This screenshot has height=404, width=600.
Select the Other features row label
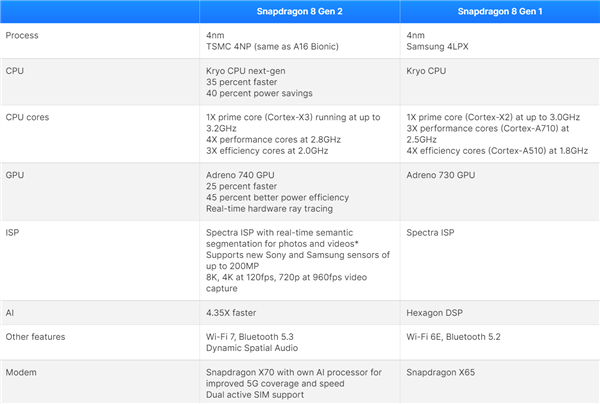(35, 337)
